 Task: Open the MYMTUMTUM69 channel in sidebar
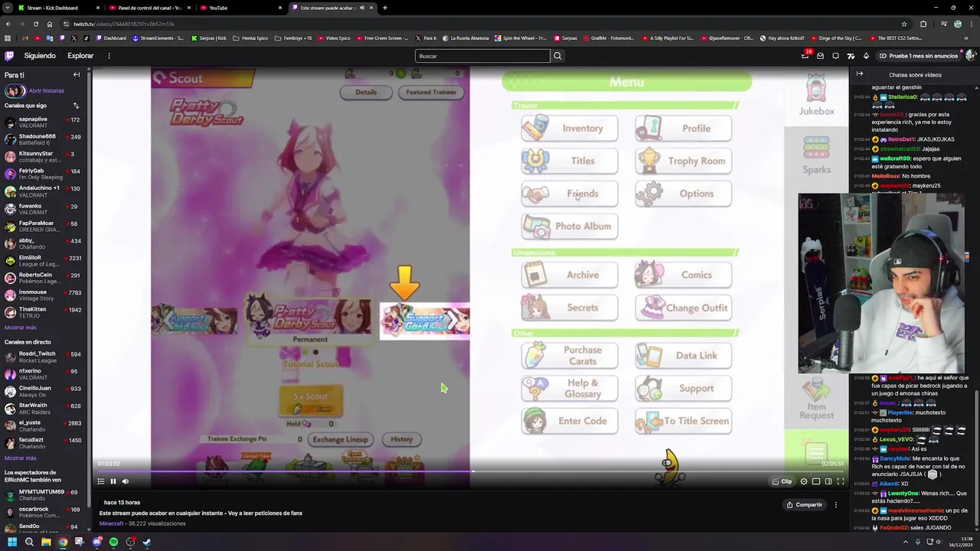pyautogui.click(x=44, y=495)
